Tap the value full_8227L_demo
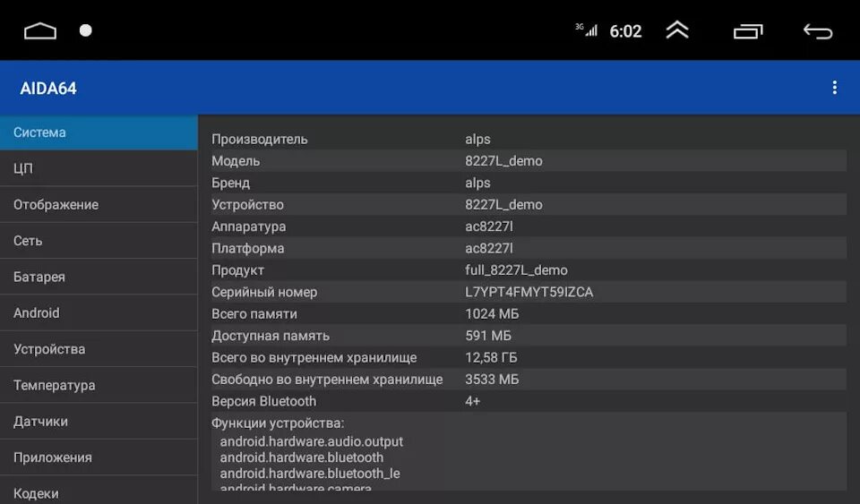The width and height of the screenshot is (860, 504). tap(516, 270)
